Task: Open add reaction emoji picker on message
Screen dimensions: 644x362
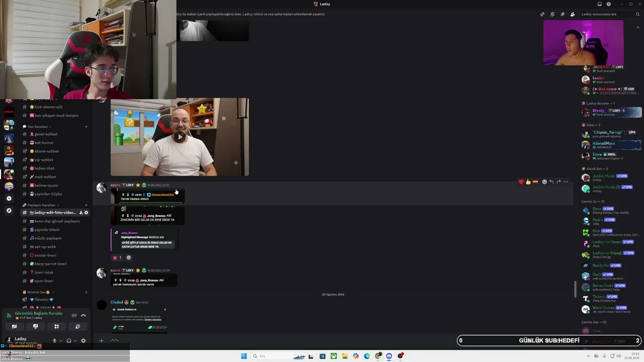Action: [544, 182]
